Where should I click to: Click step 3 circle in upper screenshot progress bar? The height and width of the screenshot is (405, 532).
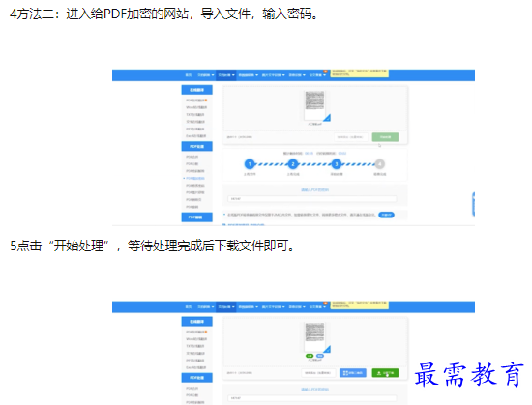(337, 164)
